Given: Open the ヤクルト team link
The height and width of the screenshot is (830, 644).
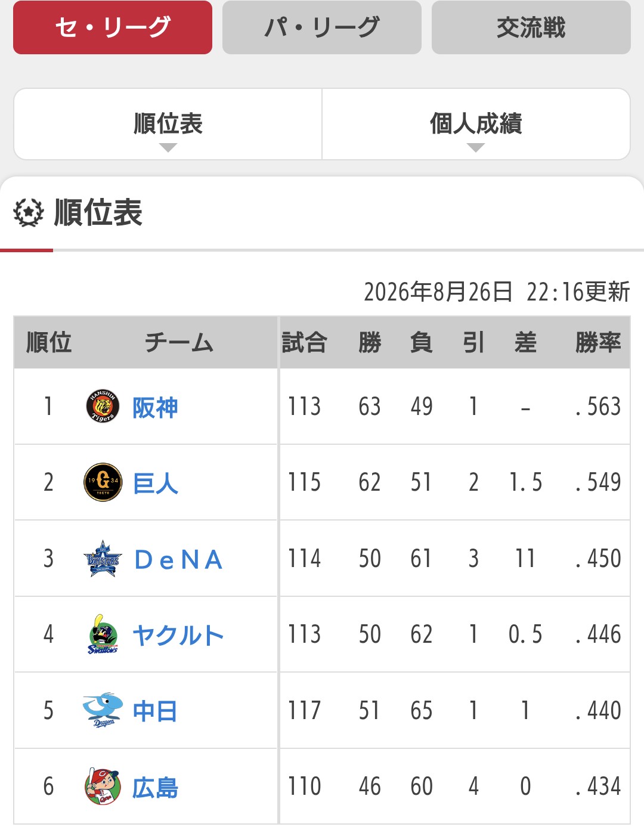Looking at the screenshot, I should pos(178,635).
